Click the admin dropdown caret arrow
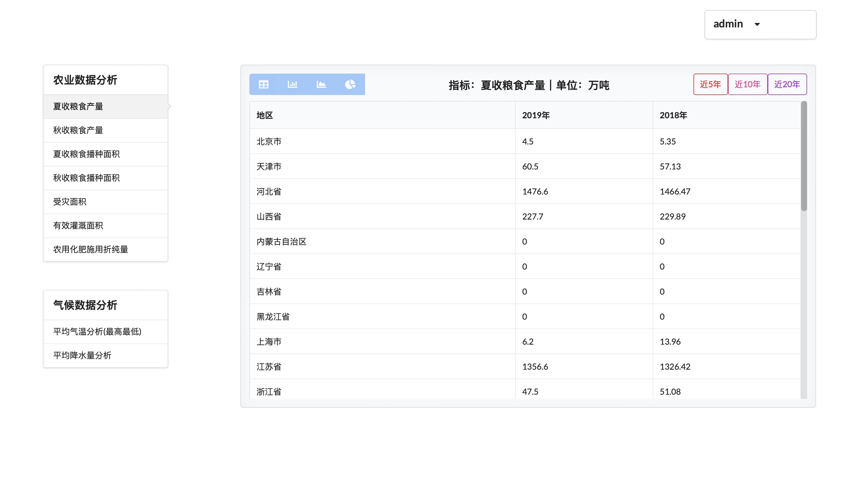Screen dimensions: 859x504 [757, 24]
